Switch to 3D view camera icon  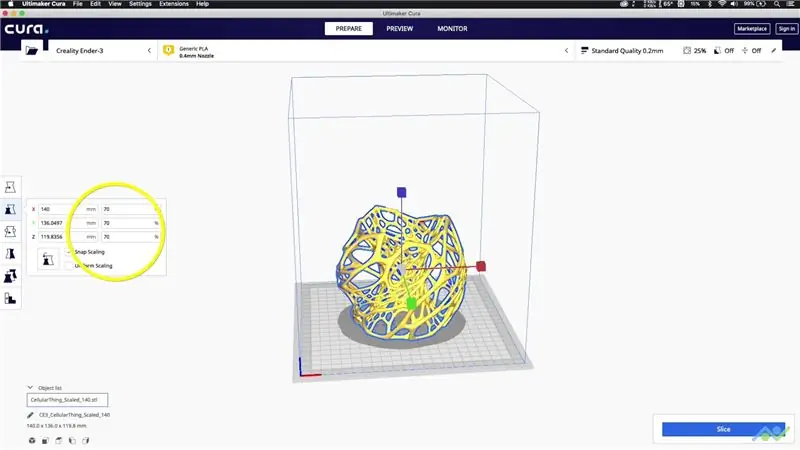coord(32,440)
